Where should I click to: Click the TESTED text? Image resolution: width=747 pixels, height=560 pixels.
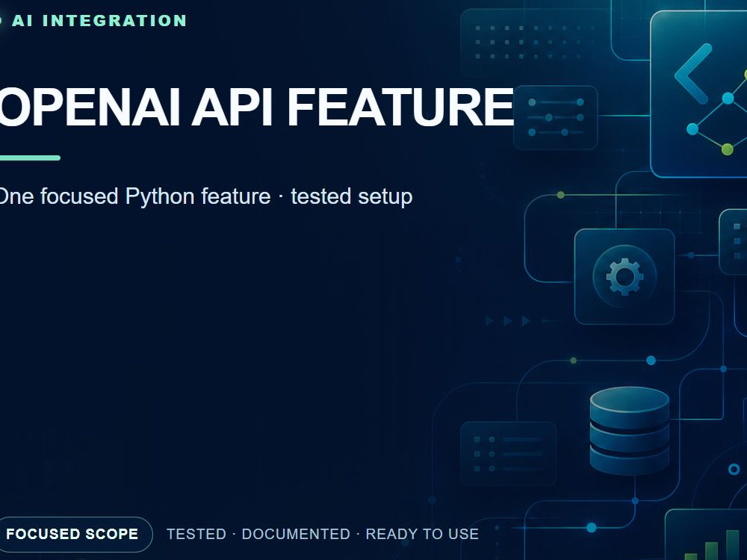click(x=196, y=535)
